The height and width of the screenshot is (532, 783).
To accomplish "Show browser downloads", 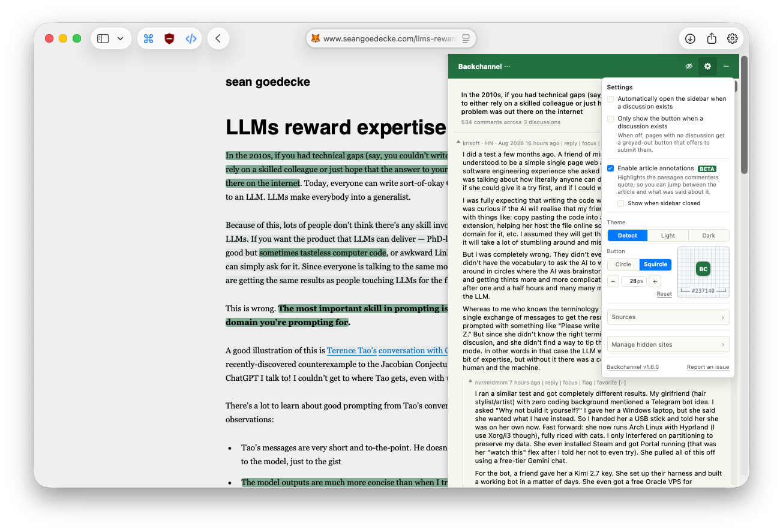I will pos(690,38).
